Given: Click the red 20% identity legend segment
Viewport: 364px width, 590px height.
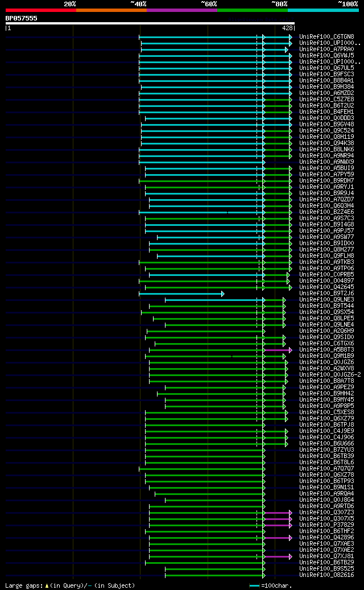Looking at the screenshot, I should click(40, 10).
